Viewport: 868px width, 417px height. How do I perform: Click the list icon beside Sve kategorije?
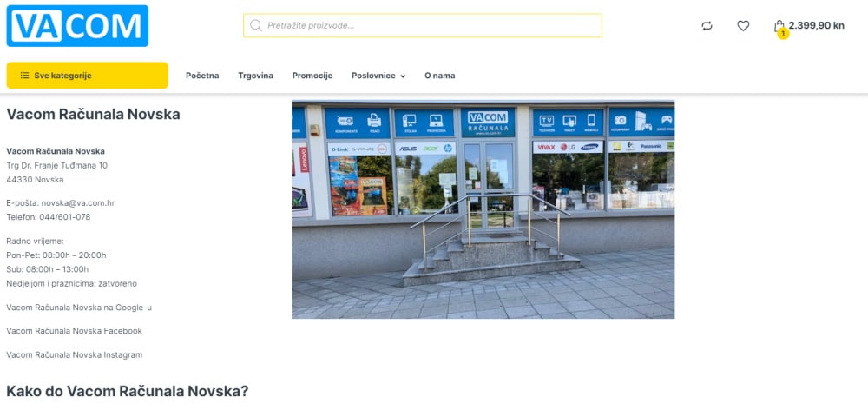click(25, 76)
